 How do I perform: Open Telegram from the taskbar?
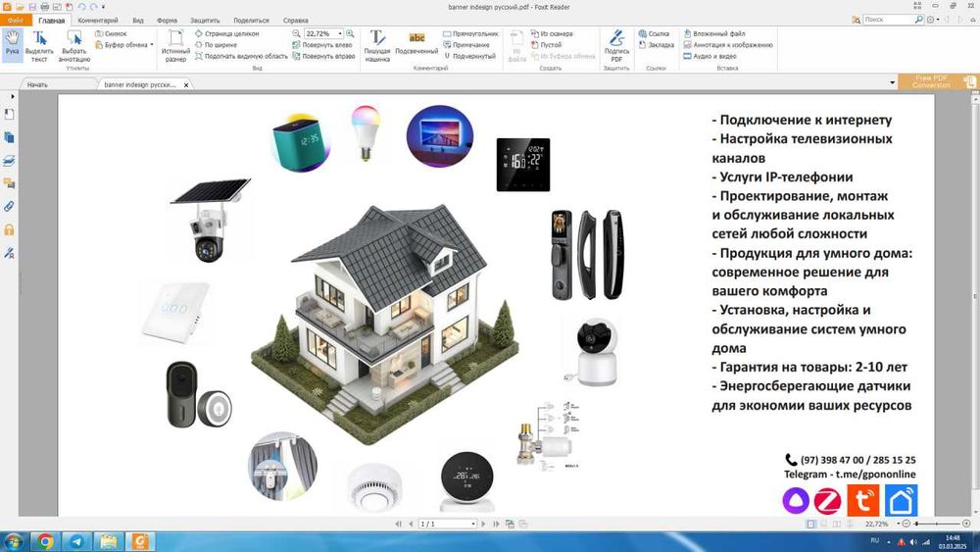click(x=76, y=541)
